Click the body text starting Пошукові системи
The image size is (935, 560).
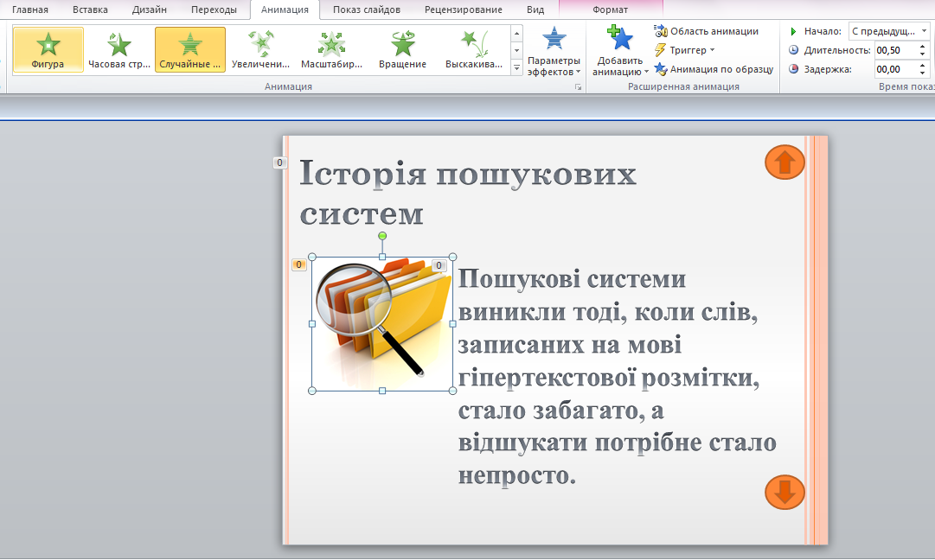[618, 377]
